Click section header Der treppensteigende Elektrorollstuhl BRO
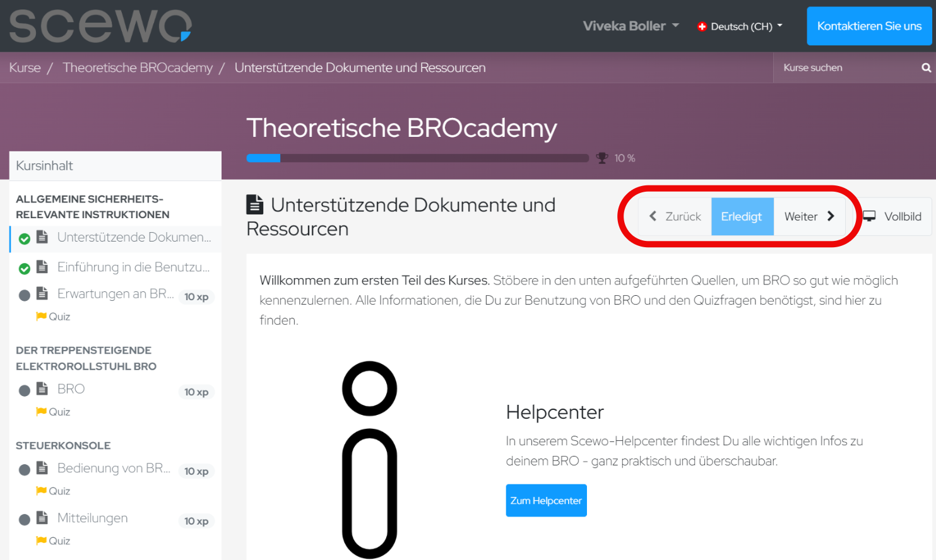Viewport: 936px width, 560px height. [x=86, y=358]
